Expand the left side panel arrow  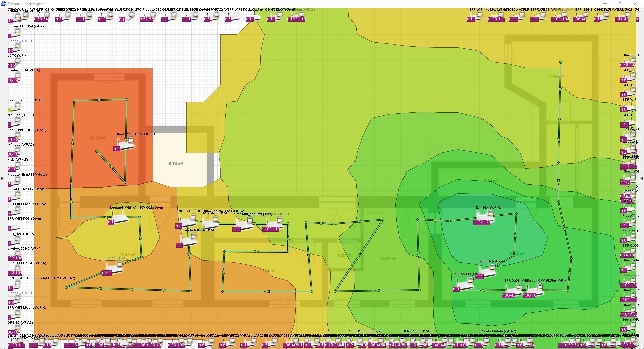(x=2, y=178)
